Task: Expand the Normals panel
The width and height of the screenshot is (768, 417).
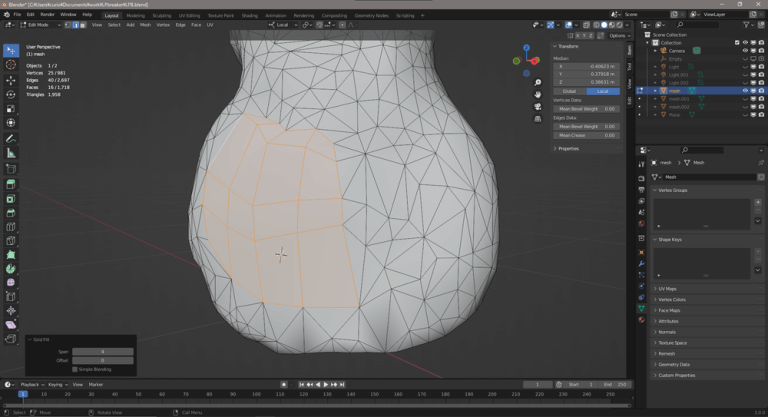Action: 667,332
